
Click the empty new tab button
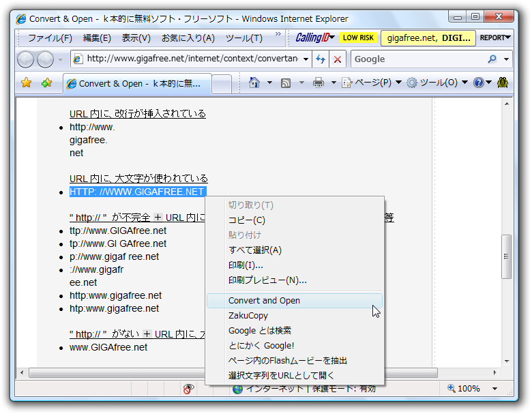click(222, 84)
